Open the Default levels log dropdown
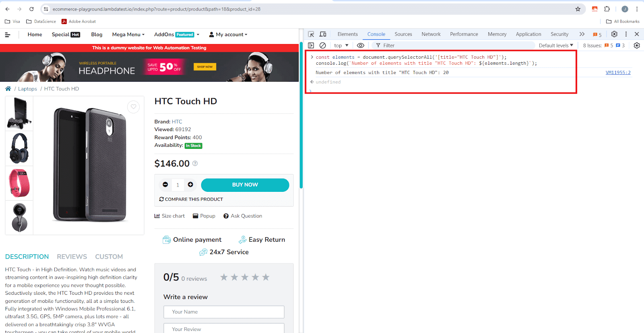This screenshot has width=644, height=333. tap(556, 45)
